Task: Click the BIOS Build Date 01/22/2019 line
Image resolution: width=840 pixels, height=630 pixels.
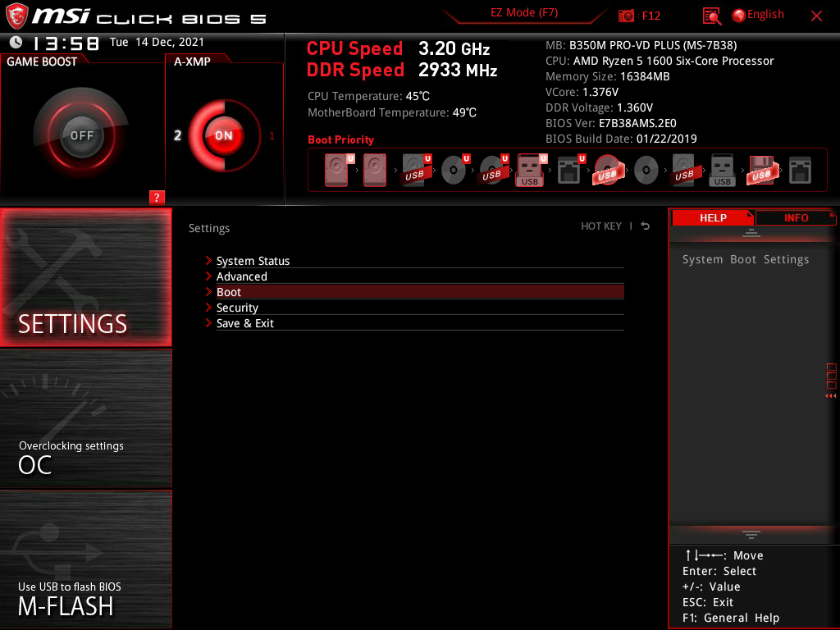Action: [x=621, y=139]
